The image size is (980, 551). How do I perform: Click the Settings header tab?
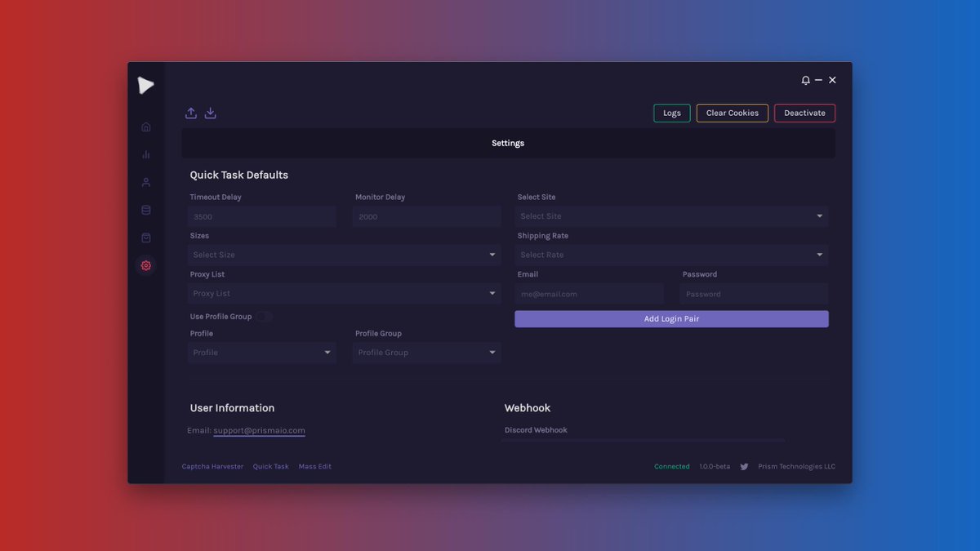[x=508, y=143]
